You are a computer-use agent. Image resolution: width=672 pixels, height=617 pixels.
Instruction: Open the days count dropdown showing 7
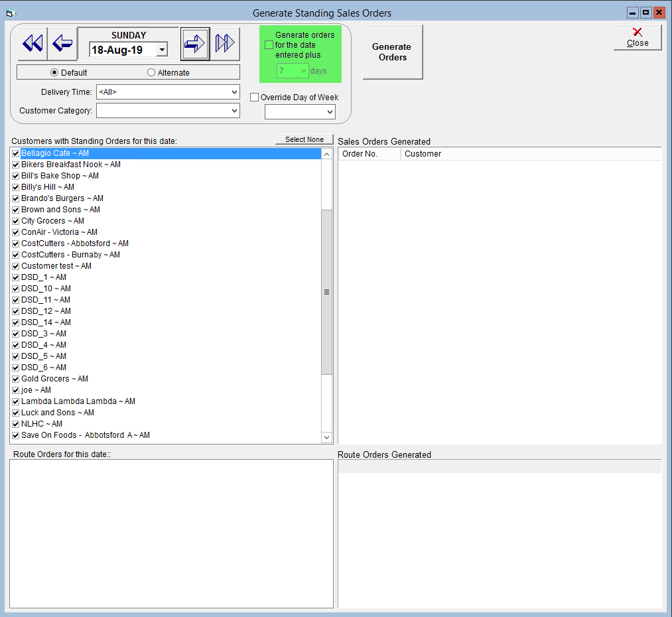coord(303,71)
